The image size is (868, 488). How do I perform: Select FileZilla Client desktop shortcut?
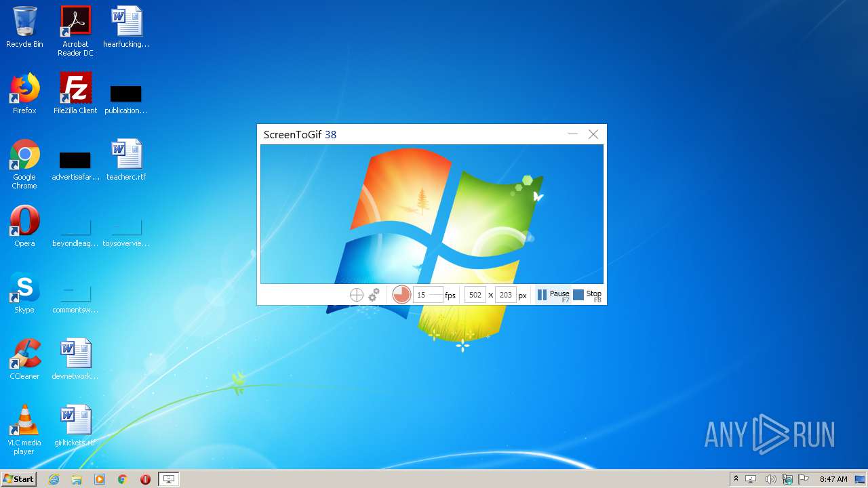75,94
